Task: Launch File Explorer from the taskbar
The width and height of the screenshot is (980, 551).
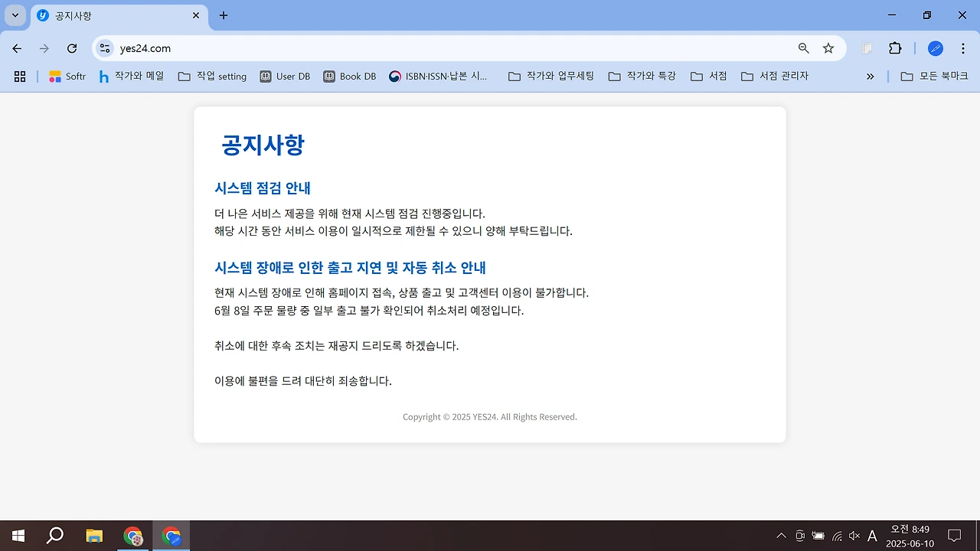Action: coord(94,536)
